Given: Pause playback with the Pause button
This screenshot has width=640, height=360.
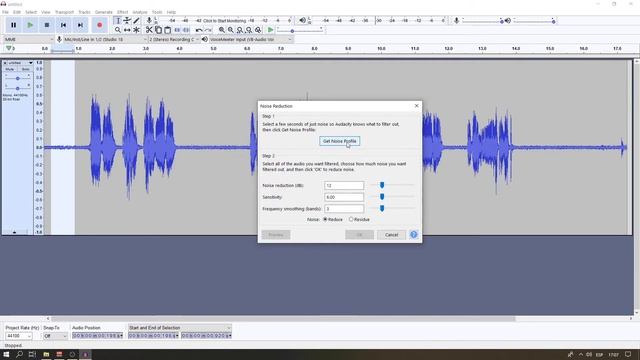Looking at the screenshot, I should [x=13, y=25].
